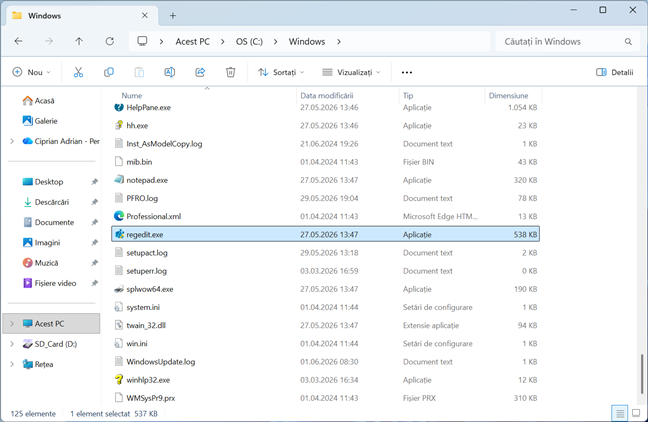Sort by the Nume column header
Screen dimensions: 648x422
pyautogui.click(x=132, y=95)
